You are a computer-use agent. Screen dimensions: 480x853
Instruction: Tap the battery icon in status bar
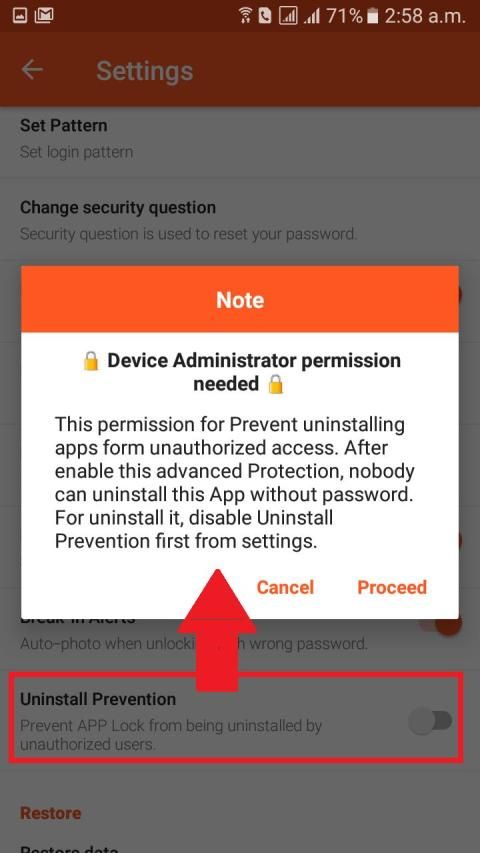point(372,16)
